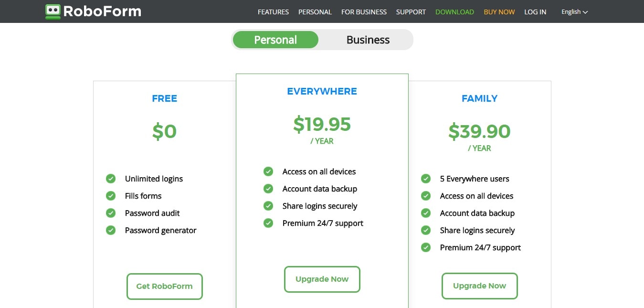Click checkmark icon beside Fills forms
This screenshot has width=644, height=308.
111,196
